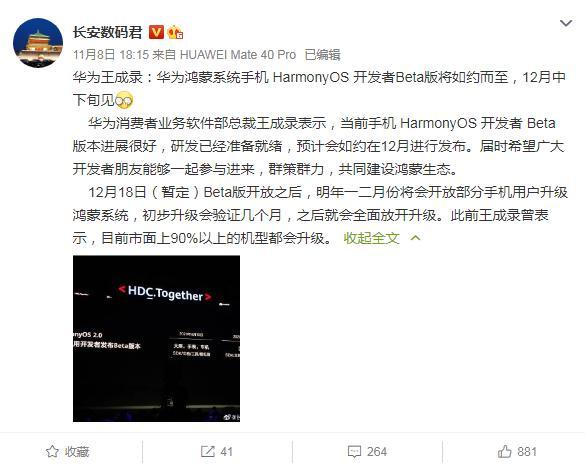Collapse the post with 收起全文
The width and height of the screenshot is (585, 468).
(x=372, y=238)
